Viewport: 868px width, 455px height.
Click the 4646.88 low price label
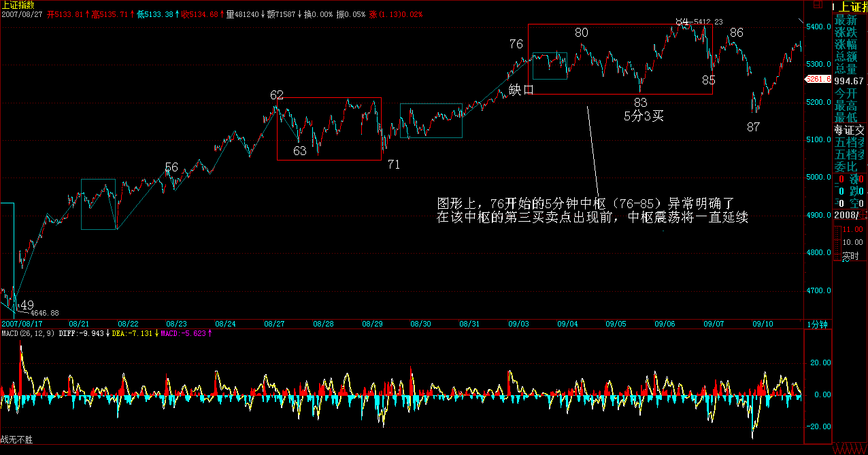(x=44, y=313)
